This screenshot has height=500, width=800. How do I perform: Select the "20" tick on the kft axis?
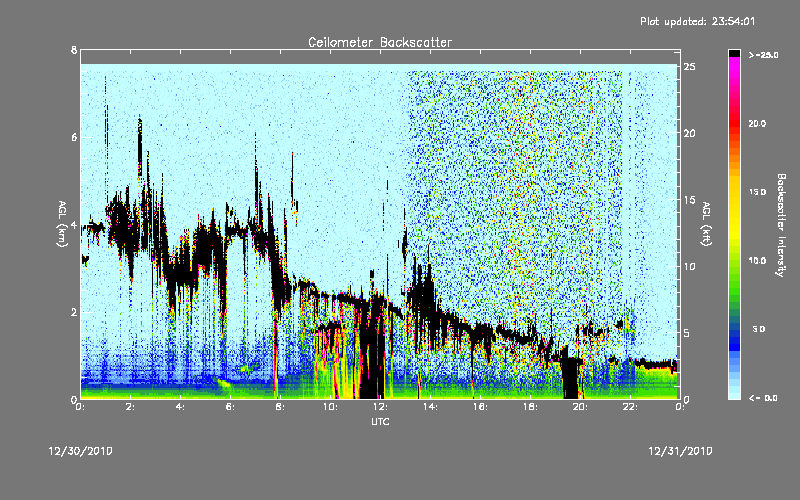click(690, 133)
